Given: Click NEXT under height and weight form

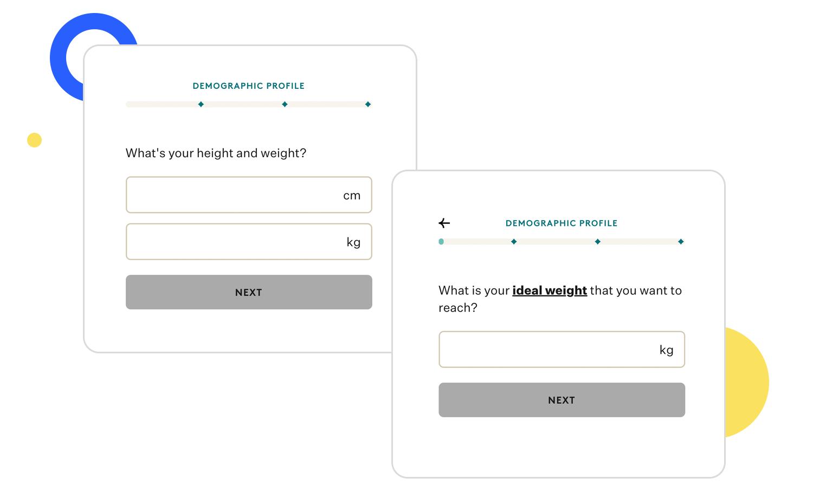Looking at the screenshot, I should (x=249, y=292).
